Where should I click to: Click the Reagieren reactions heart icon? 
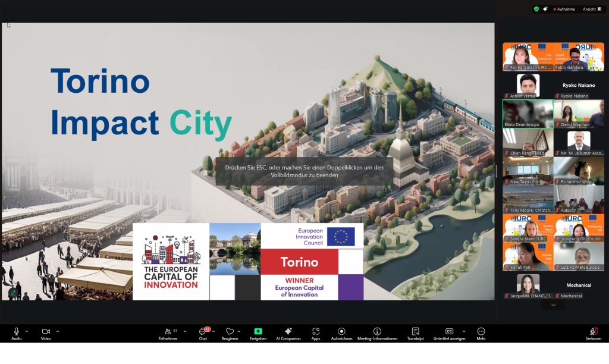point(230,332)
